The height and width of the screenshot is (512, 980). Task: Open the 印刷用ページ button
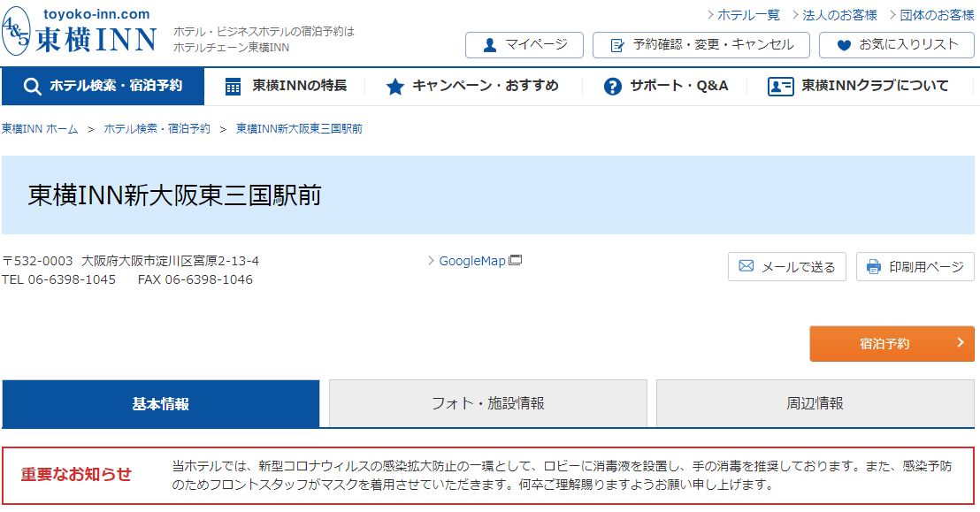(915, 267)
